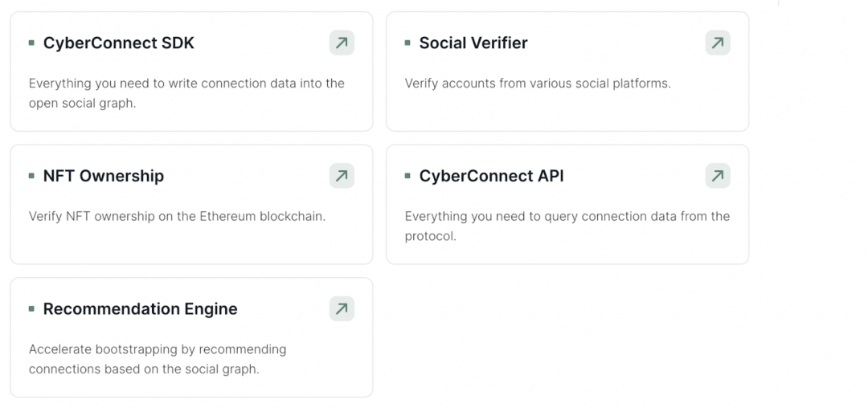The image size is (868, 416).
Task: Click the bullet next to Recommendation Engine
Action: click(x=31, y=309)
